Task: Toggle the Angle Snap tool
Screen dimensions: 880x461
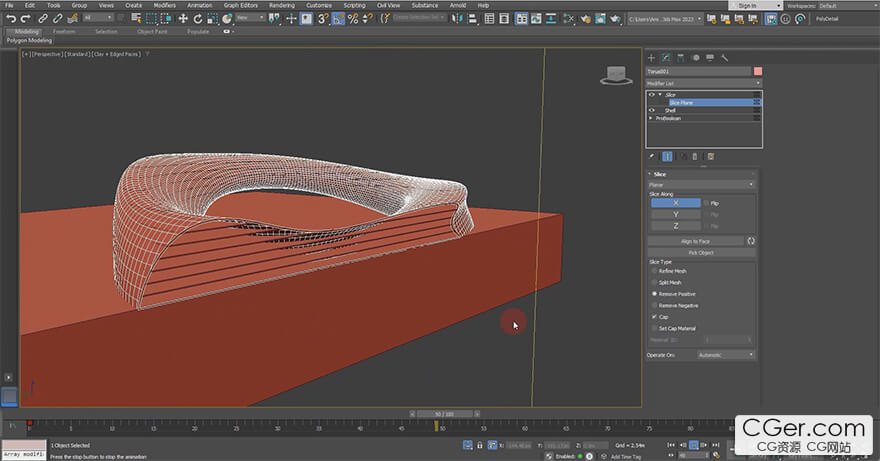Action: (x=339, y=18)
